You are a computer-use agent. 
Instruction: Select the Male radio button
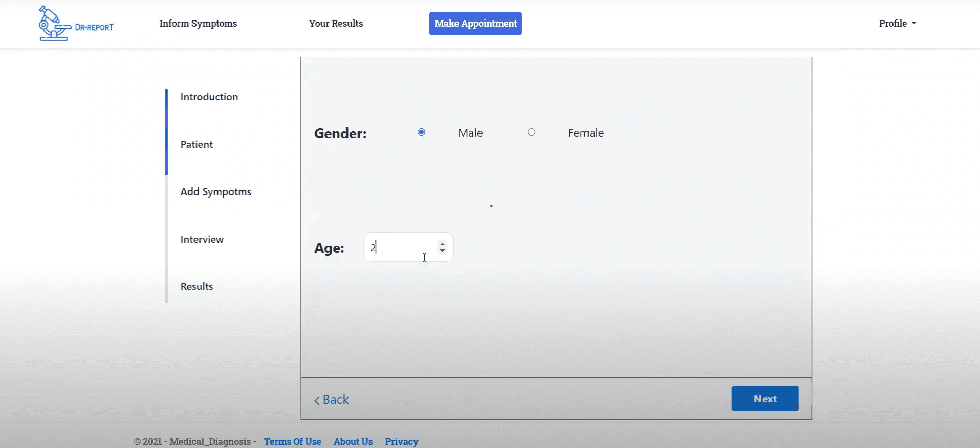(x=421, y=132)
